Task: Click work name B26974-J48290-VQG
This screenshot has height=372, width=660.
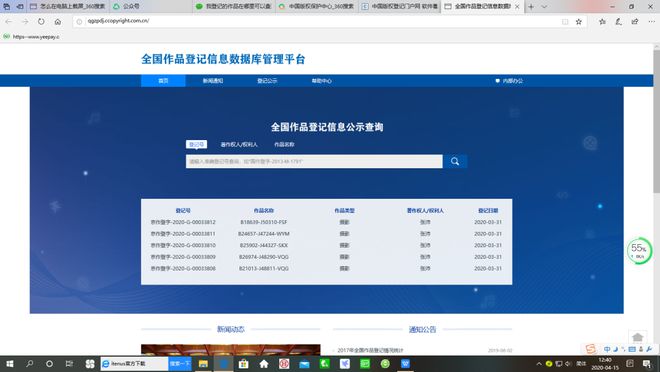Action: [x=264, y=257]
